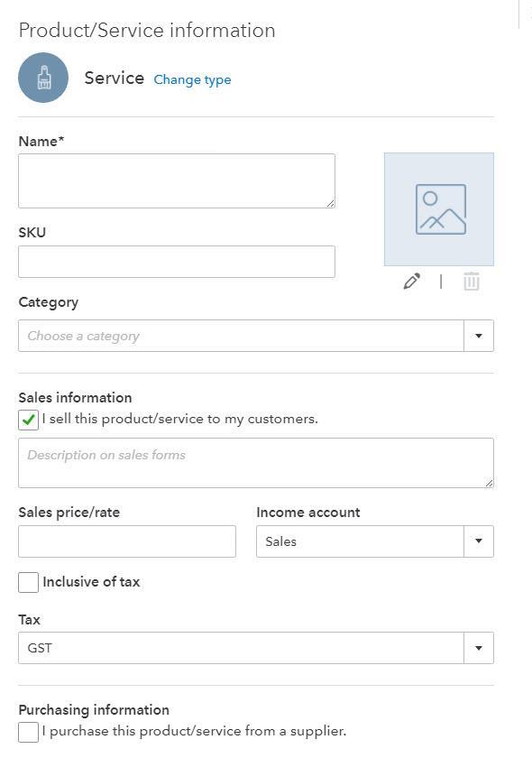Click the Change type link

pyautogui.click(x=192, y=79)
